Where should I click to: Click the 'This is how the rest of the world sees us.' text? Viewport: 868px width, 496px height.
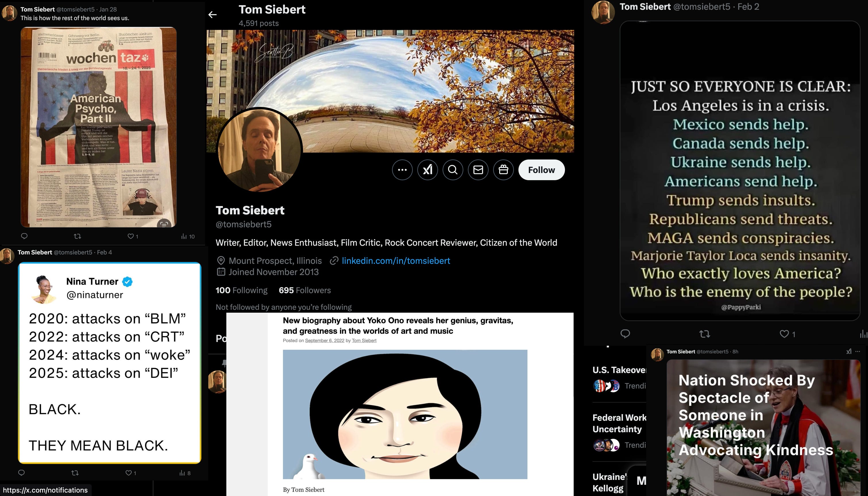click(x=75, y=18)
